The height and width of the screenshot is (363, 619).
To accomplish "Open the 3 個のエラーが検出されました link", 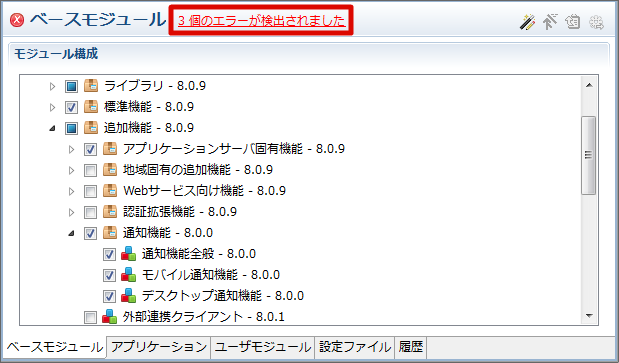I will [x=262, y=21].
